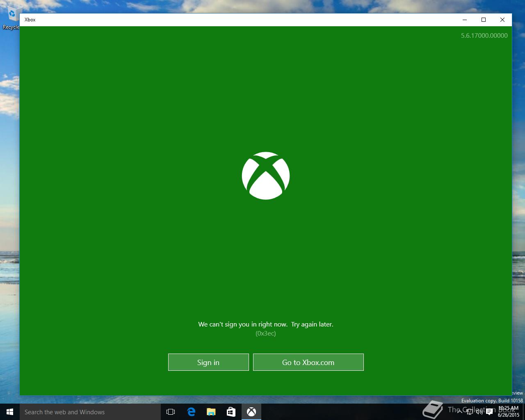Open Task View from the taskbar
The width and height of the screenshot is (525, 420).
[x=171, y=412]
